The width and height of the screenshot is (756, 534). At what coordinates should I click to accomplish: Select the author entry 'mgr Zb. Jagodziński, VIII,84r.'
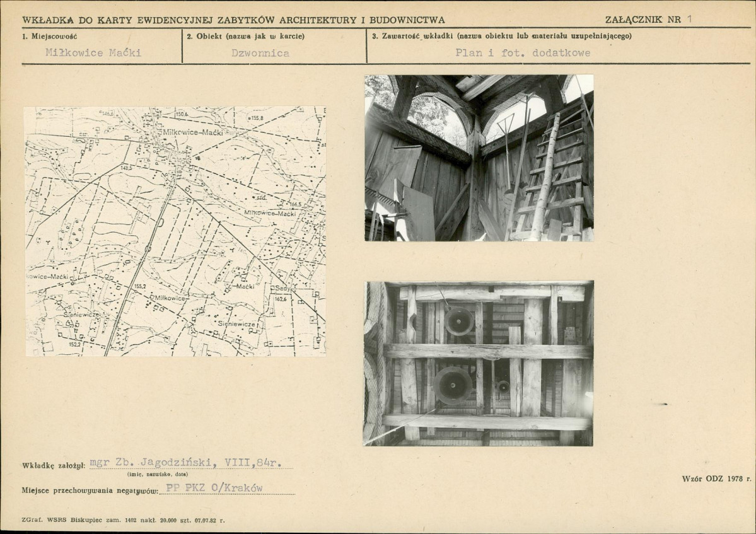coord(191,463)
